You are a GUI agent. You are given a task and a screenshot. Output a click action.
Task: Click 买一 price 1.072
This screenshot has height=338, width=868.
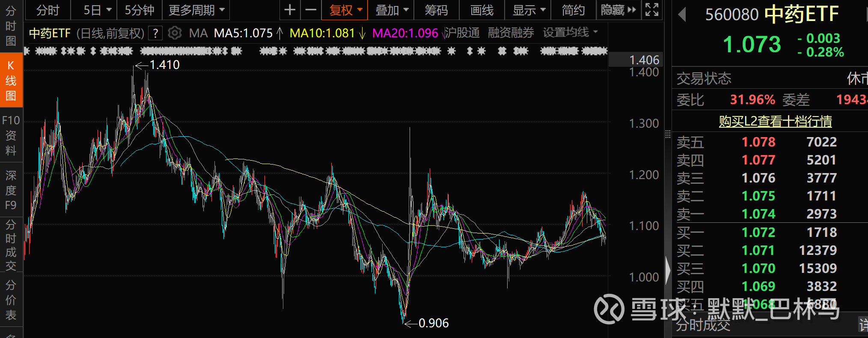pyautogui.click(x=758, y=232)
